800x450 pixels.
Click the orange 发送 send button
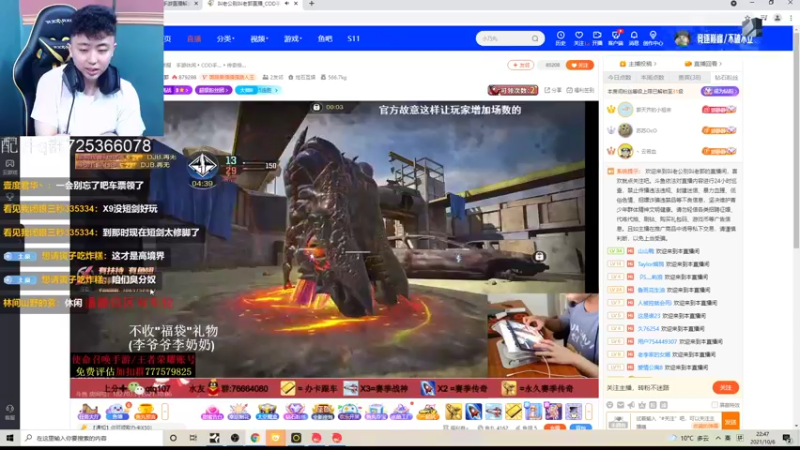731,422
